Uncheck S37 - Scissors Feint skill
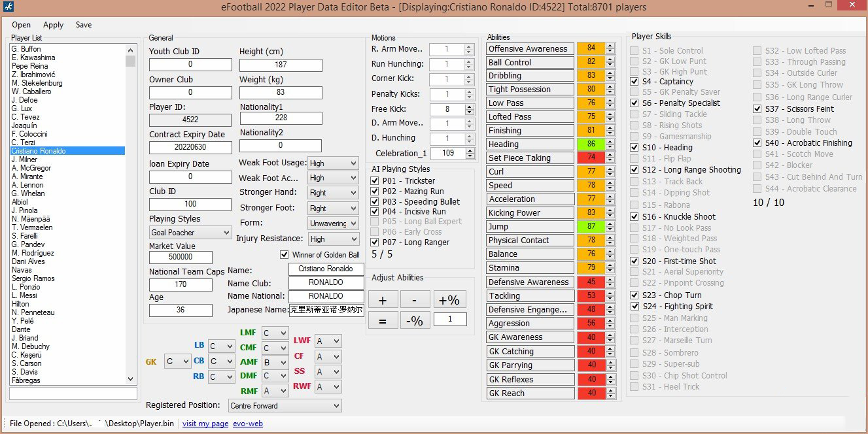This screenshot has height=434, width=868. tap(757, 108)
